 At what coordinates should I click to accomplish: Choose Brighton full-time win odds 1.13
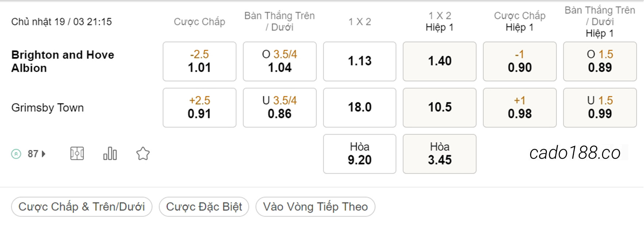(360, 61)
